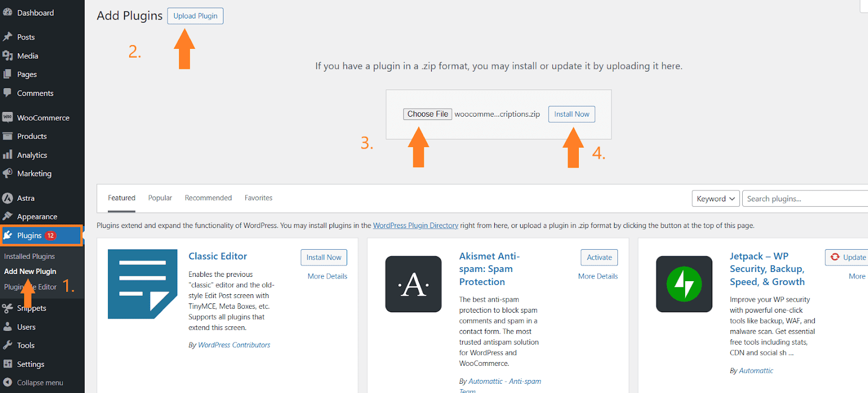Image resolution: width=868 pixels, height=393 pixels.
Task: Open the Dashboard menu item
Action: point(35,12)
